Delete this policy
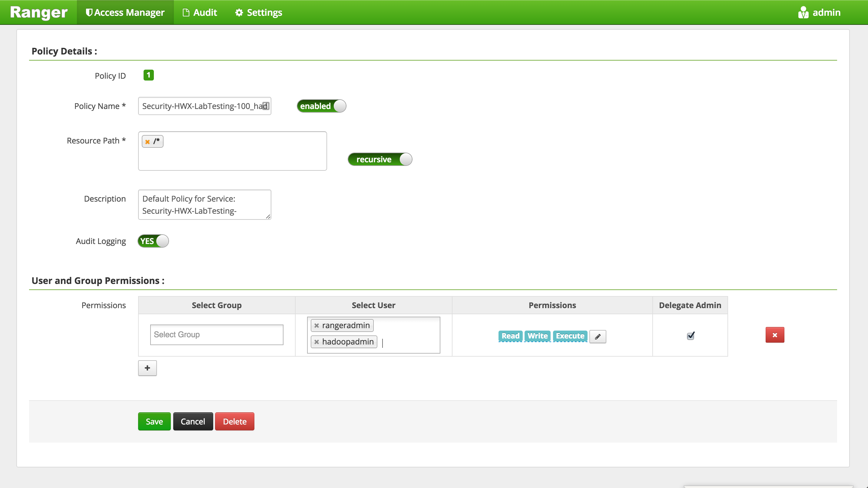 pyautogui.click(x=234, y=422)
